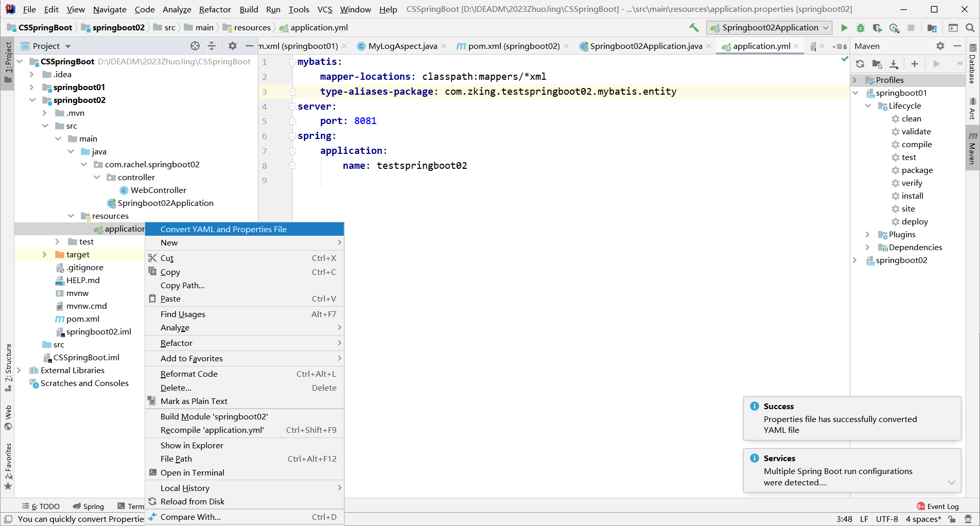Toggle the Z: Structure side tool button

8,367
